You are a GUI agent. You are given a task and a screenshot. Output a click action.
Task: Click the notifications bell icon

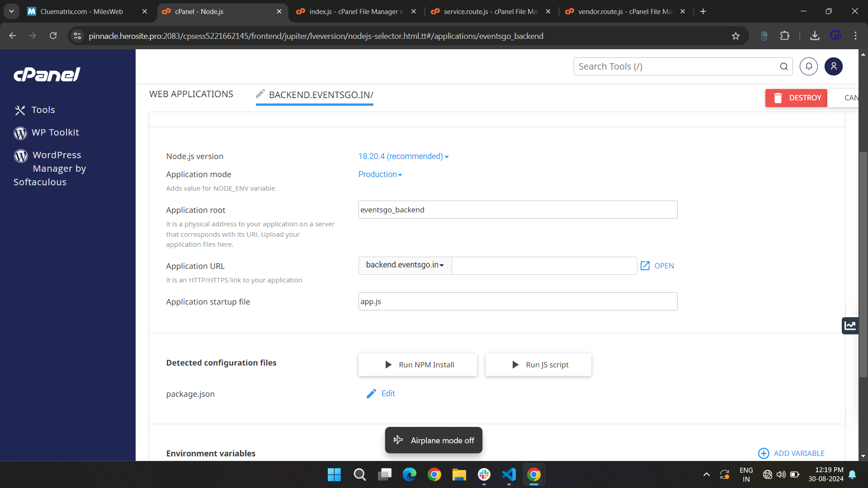coord(808,66)
